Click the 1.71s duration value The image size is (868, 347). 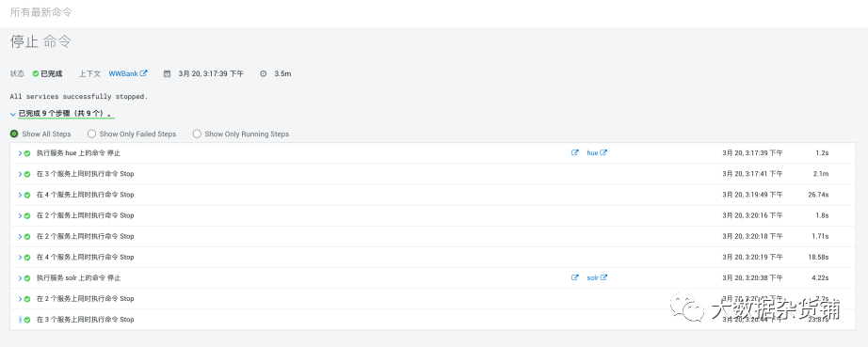tap(820, 236)
